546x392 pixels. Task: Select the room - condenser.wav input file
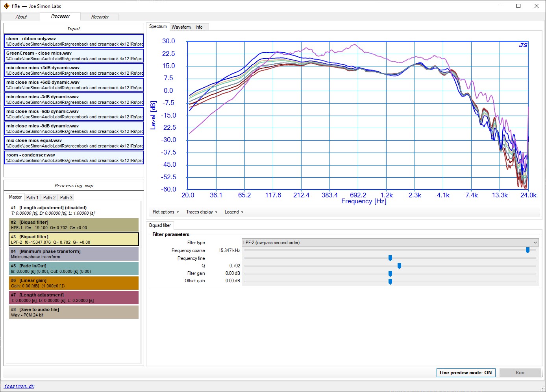(x=74, y=158)
